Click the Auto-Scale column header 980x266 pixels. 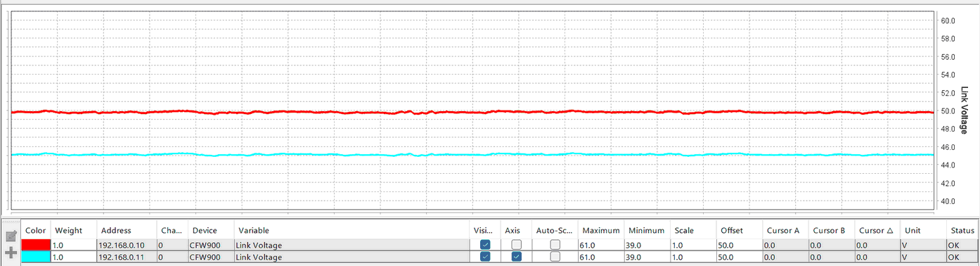(x=555, y=230)
